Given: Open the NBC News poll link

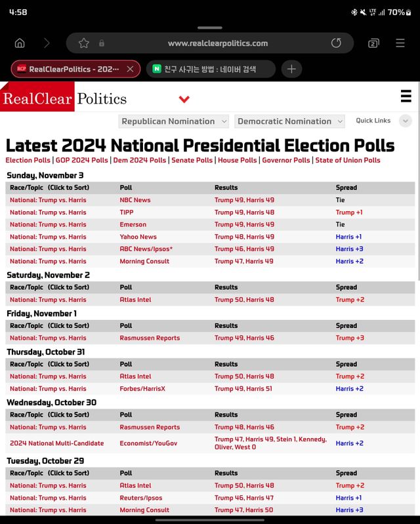Looking at the screenshot, I should [x=135, y=200].
